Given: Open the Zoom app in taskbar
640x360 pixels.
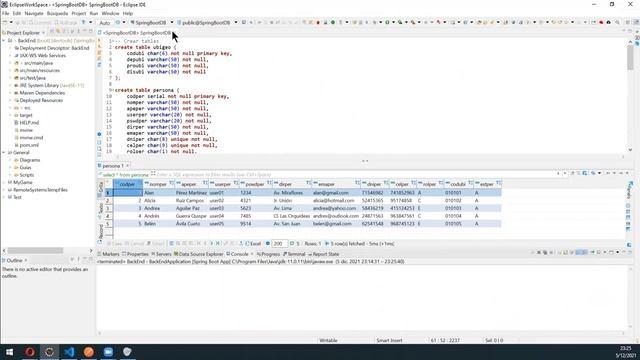Looking at the screenshot, I should [108, 352].
